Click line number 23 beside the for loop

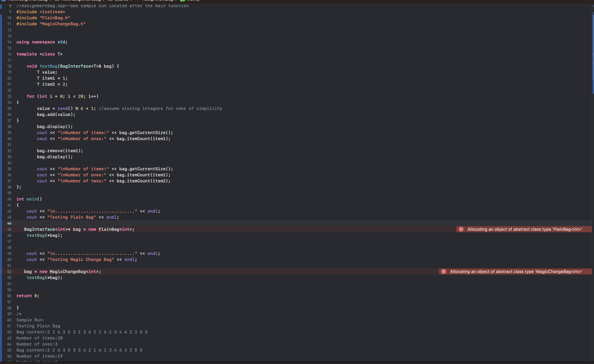pyautogui.click(x=9, y=96)
